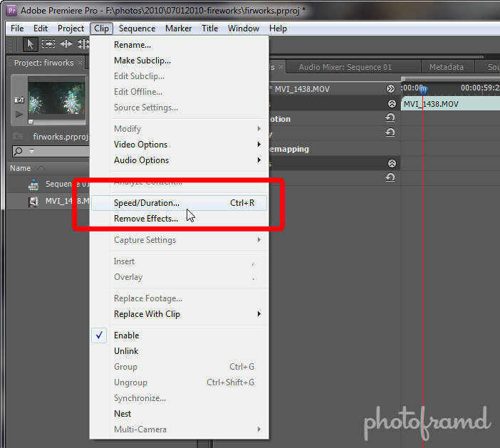Click the Project: firworks tab
500x448 pixels.
click(43, 63)
